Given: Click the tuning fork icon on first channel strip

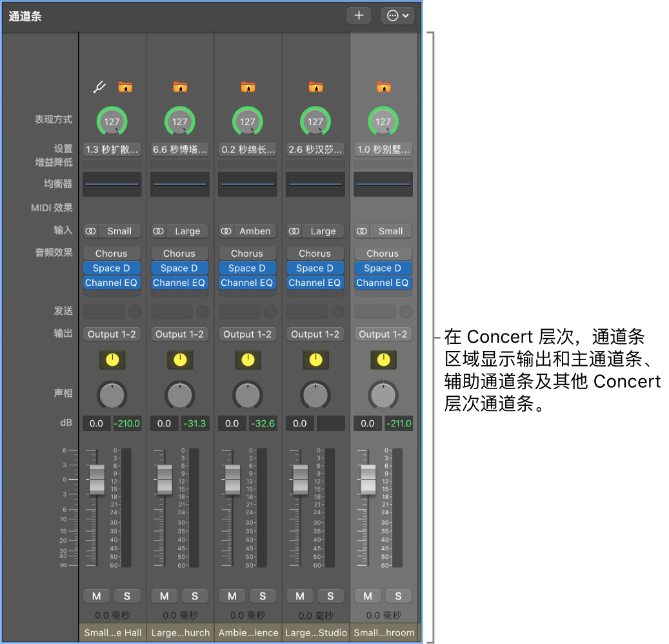Looking at the screenshot, I should pyautogui.click(x=99, y=86).
